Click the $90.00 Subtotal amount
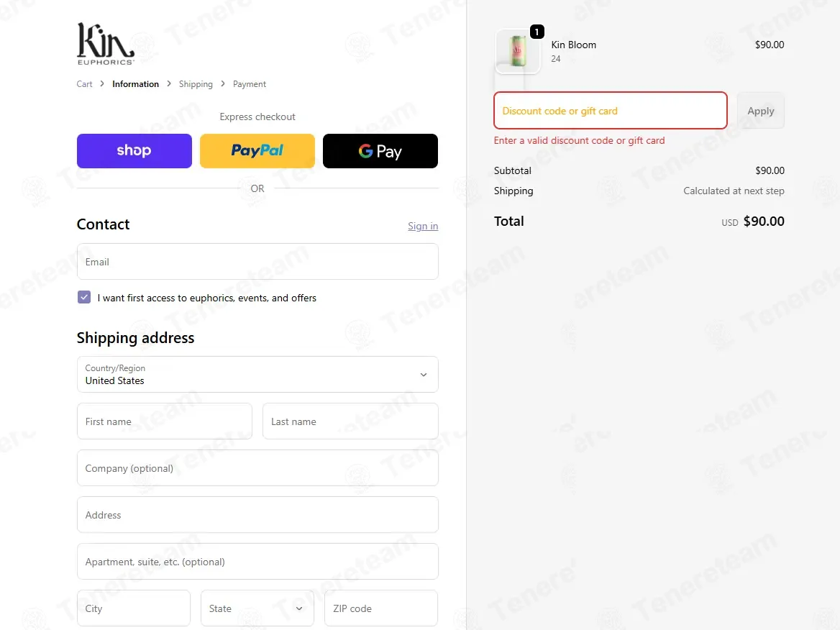Viewport: 840px width, 630px height. click(x=770, y=170)
